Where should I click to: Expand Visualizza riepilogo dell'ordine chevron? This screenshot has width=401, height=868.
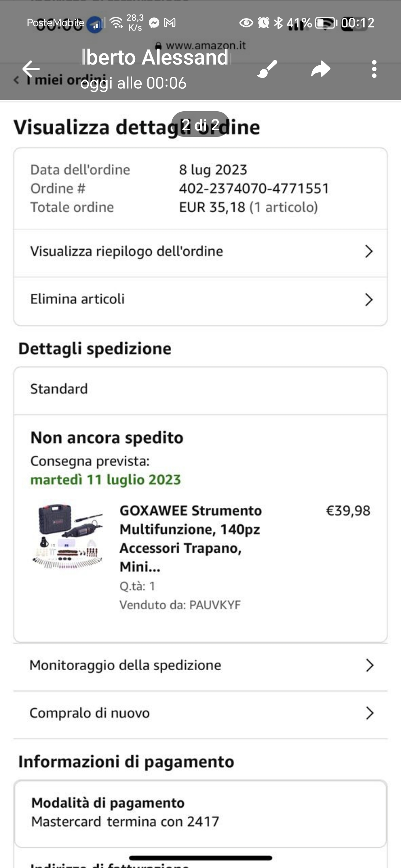point(369,251)
